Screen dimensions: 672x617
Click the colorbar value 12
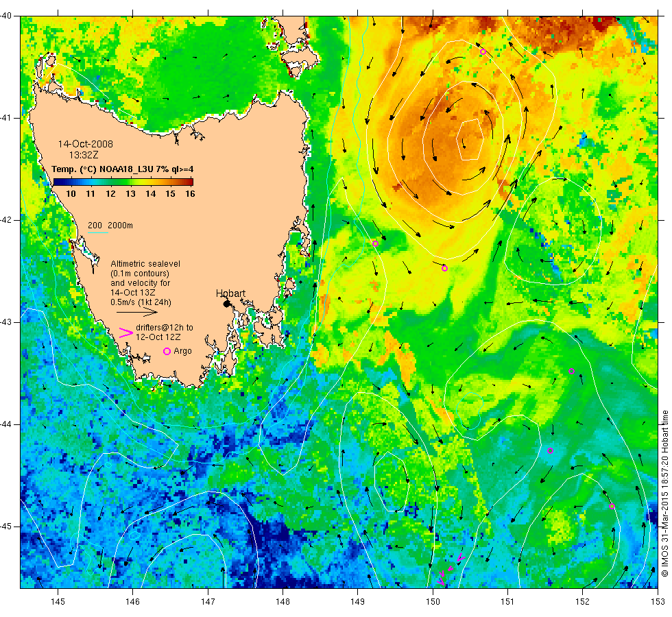[x=110, y=193]
